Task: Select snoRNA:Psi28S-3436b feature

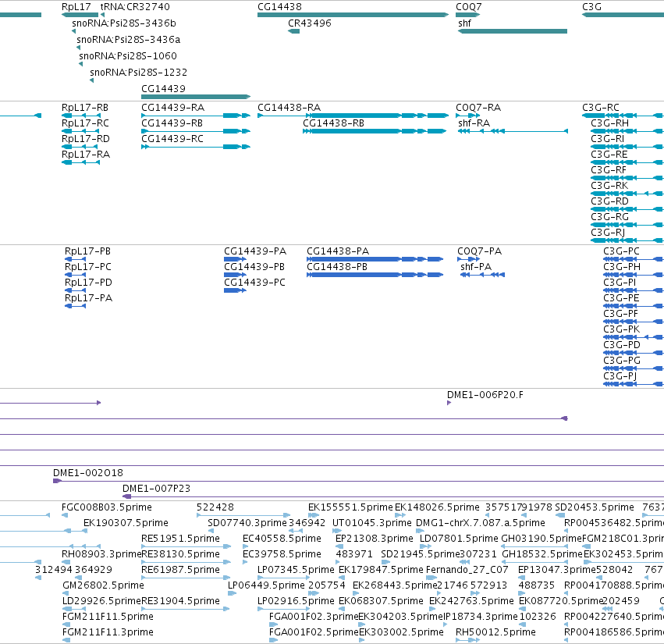Action: [x=73, y=31]
